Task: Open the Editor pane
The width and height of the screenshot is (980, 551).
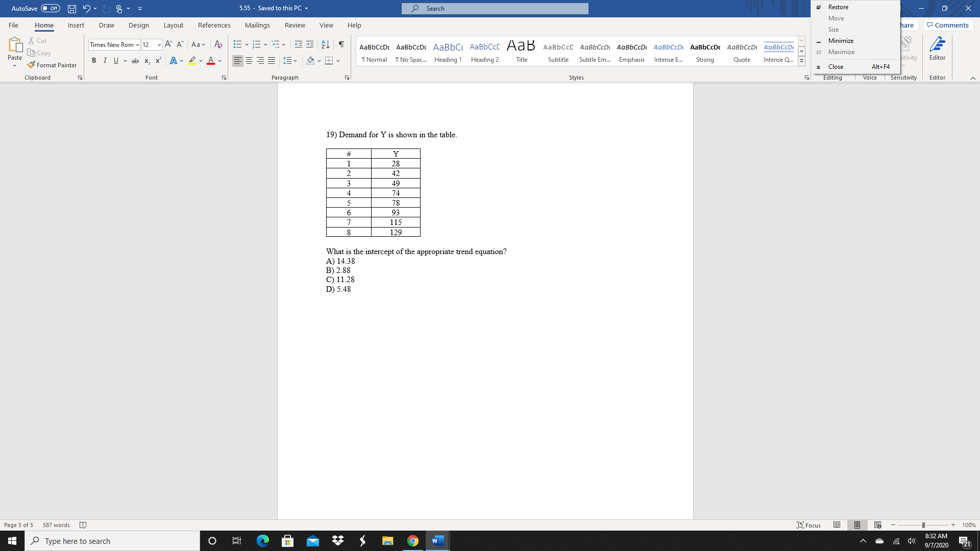Action: [x=938, y=51]
